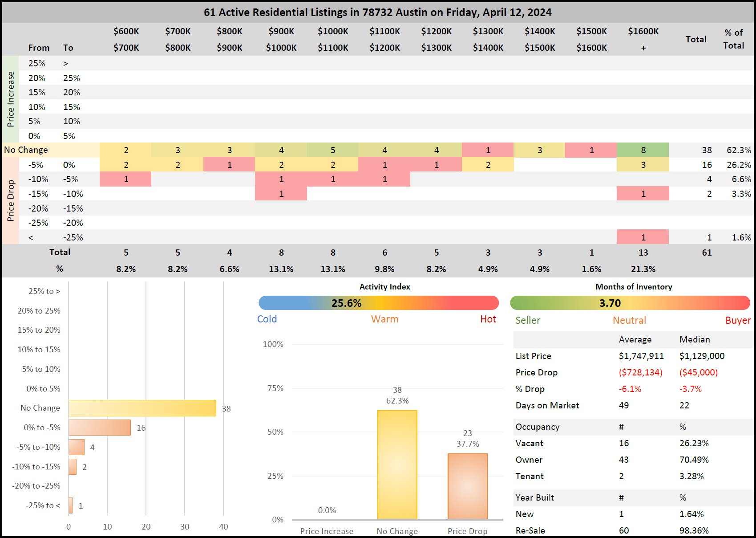Click the 0% to -5% horizontal bar labeled 16
756x538 pixels.
pos(100,428)
